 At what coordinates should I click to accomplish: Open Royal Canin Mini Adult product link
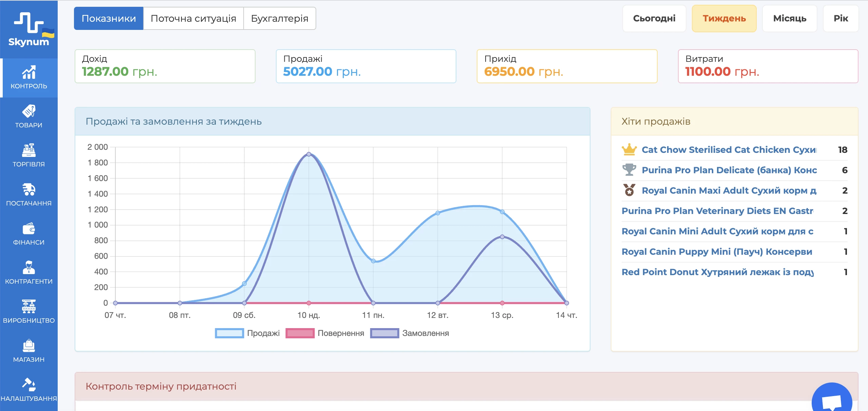tap(717, 231)
